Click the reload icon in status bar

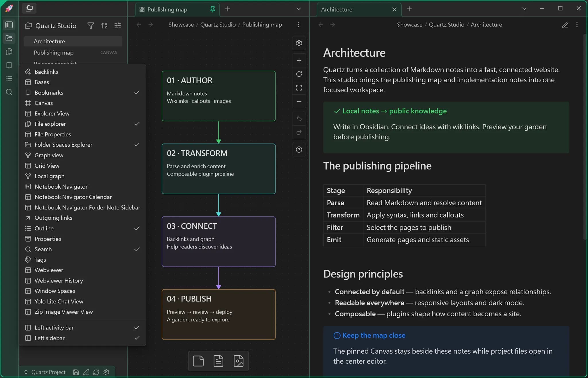96,372
